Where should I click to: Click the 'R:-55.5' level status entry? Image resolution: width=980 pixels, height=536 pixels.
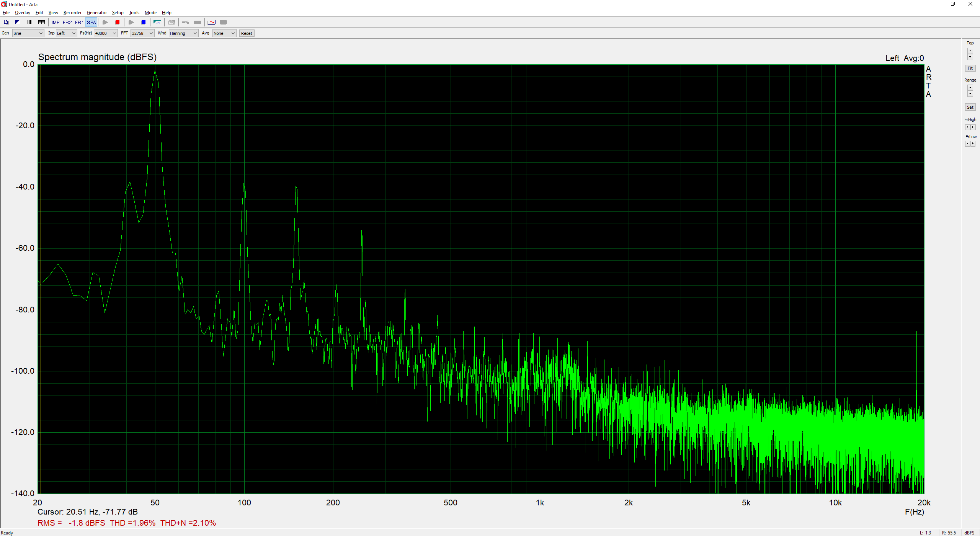click(949, 533)
